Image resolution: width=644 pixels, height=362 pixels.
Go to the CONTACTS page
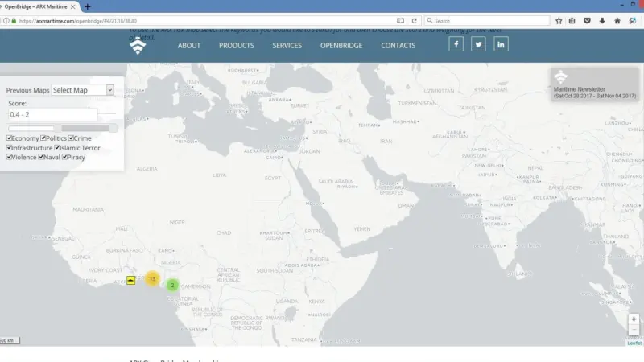[x=398, y=46]
